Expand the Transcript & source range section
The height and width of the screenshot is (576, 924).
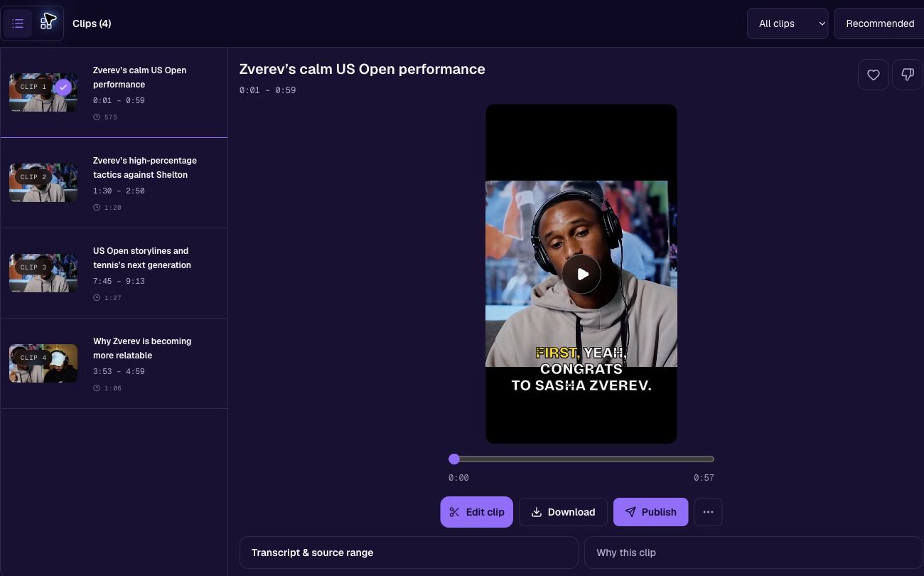409,553
